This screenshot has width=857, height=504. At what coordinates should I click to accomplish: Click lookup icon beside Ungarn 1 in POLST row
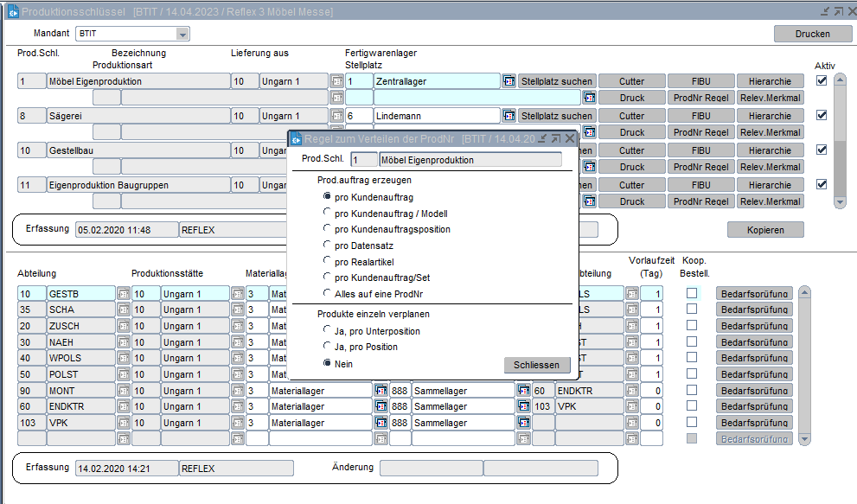tap(237, 374)
